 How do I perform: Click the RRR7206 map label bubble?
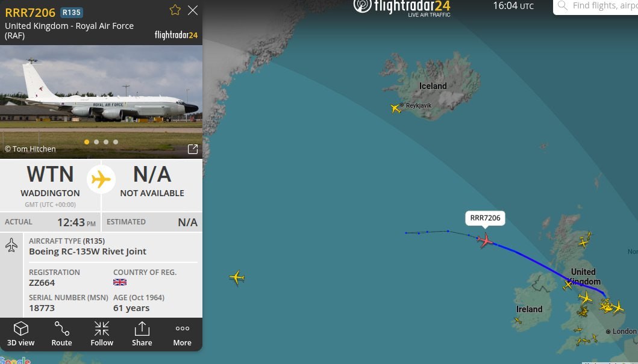coord(485,218)
